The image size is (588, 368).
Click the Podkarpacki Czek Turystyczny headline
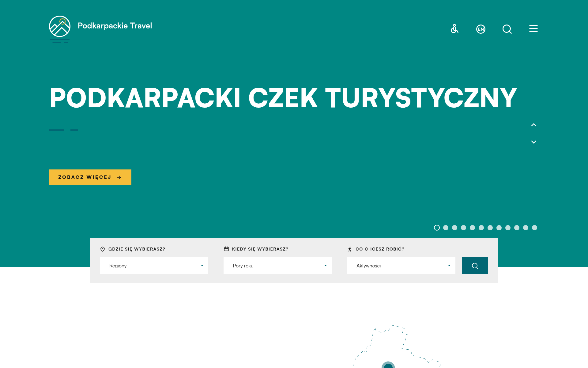coord(283,98)
